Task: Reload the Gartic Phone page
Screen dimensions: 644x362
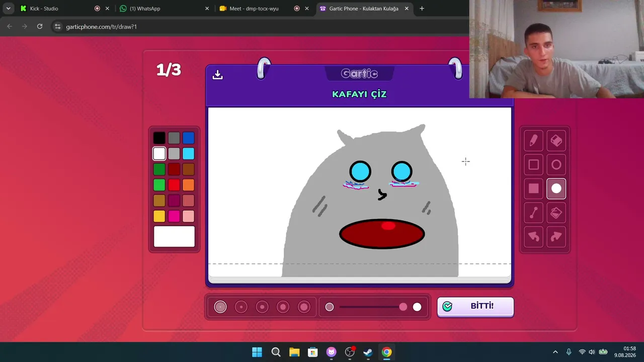Action: tap(40, 27)
